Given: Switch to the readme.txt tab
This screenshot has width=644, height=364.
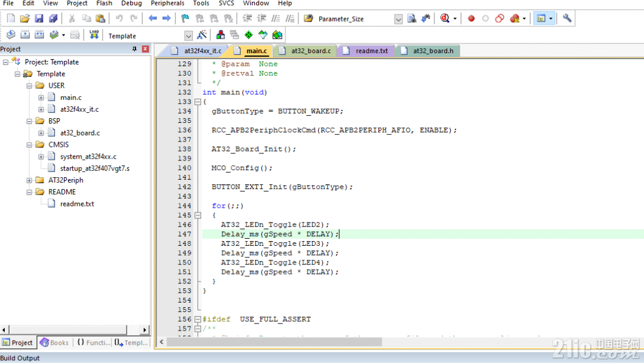Looking at the screenshot, I should point(366,51).
